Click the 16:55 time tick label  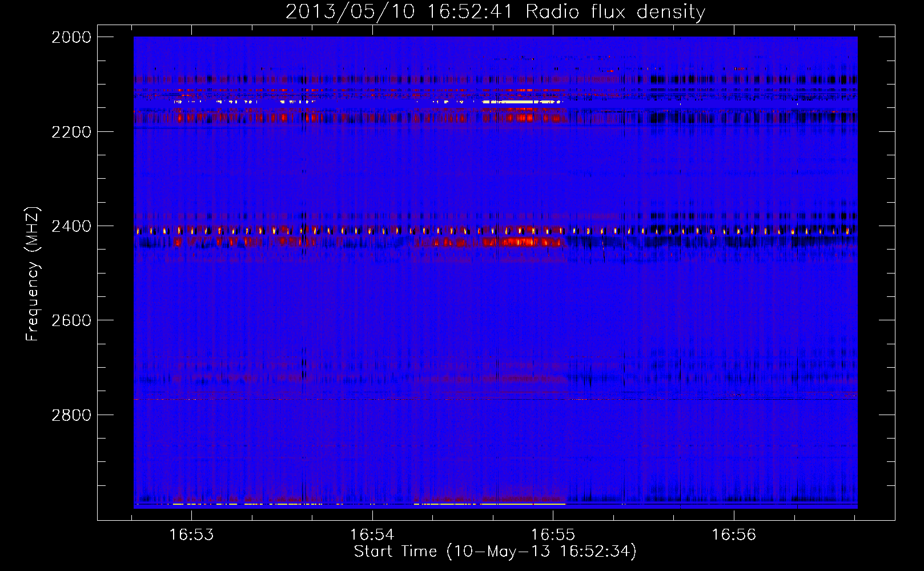[553, 534]
